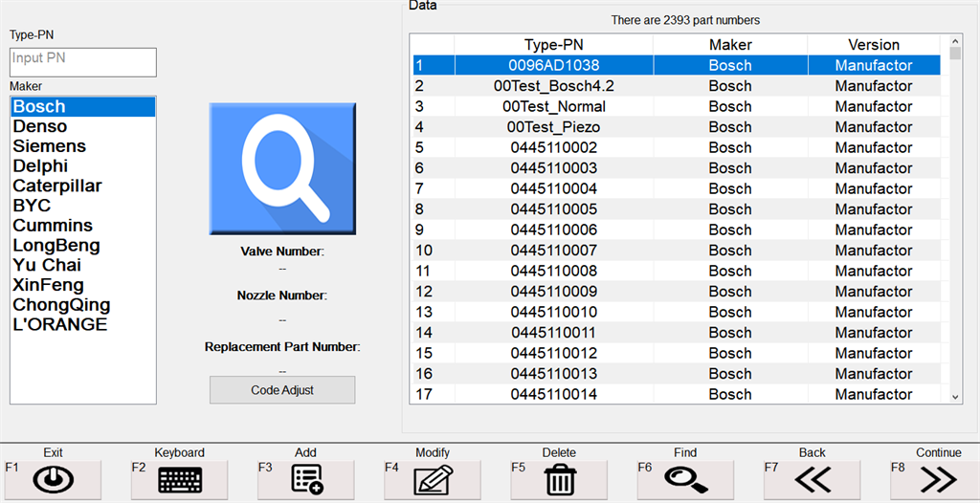980x503 pixels.
Task: Select Denso in the Maker list
Action: point(40,126)
